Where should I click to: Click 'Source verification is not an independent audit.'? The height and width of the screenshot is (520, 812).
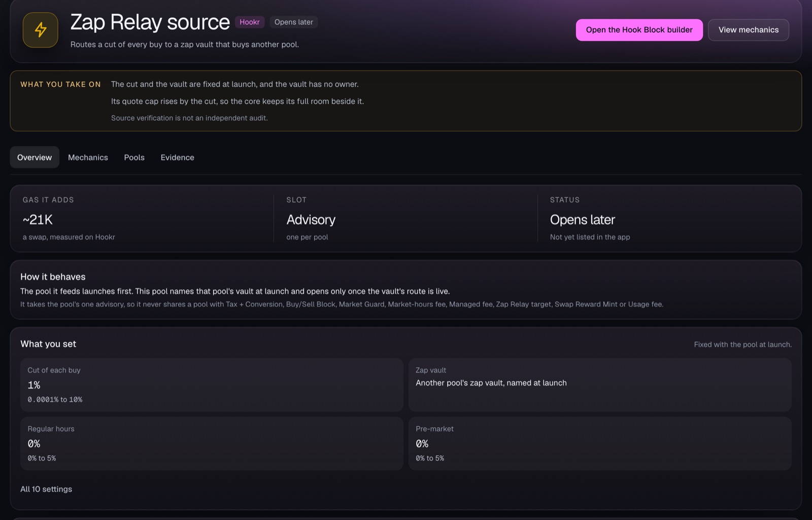point(189,118)
